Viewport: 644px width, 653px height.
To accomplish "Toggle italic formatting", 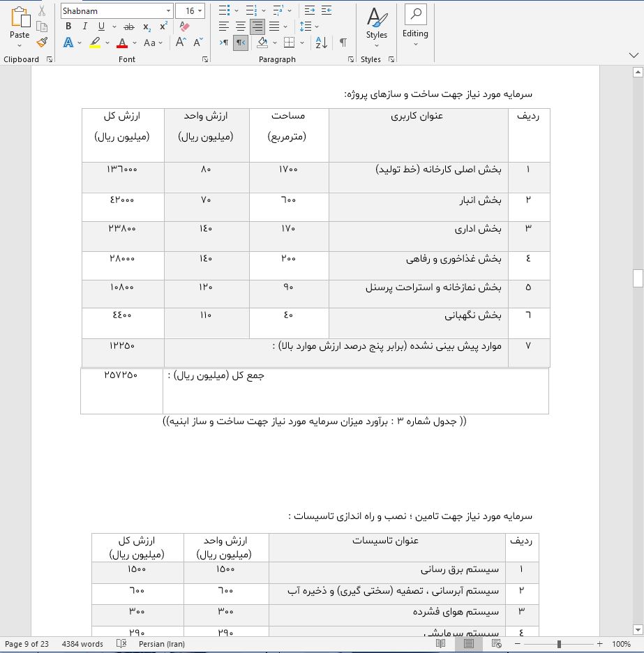I will click(x=85, y=27).
